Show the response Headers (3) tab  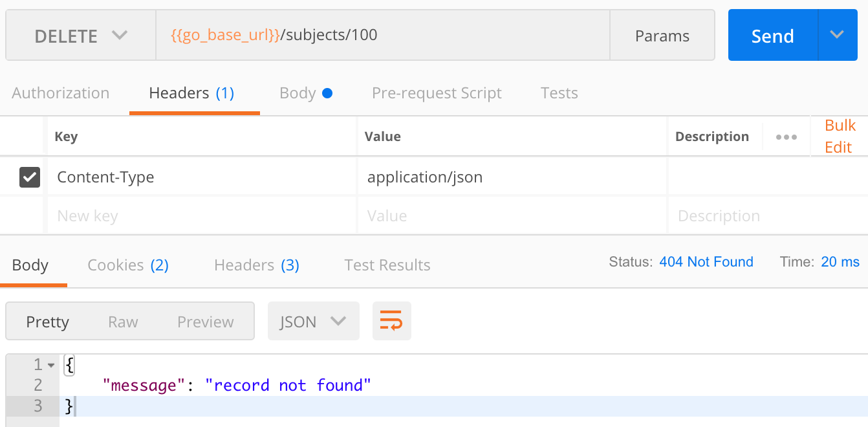[256, 265]
